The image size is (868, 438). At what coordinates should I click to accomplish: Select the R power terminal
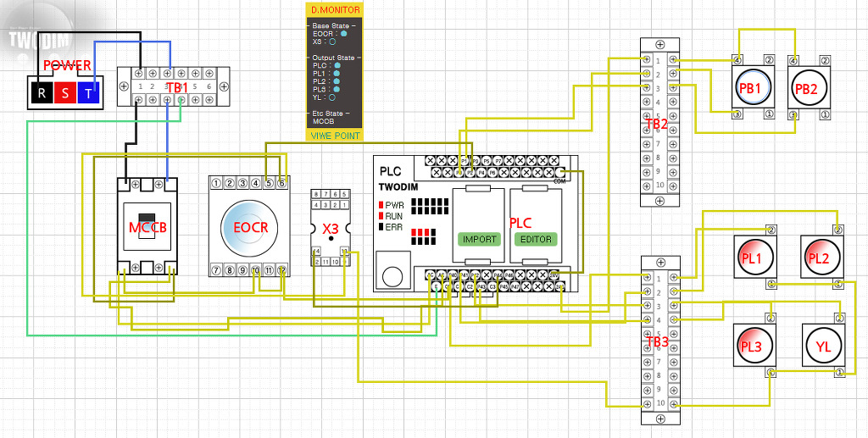[x=42, y=93]
